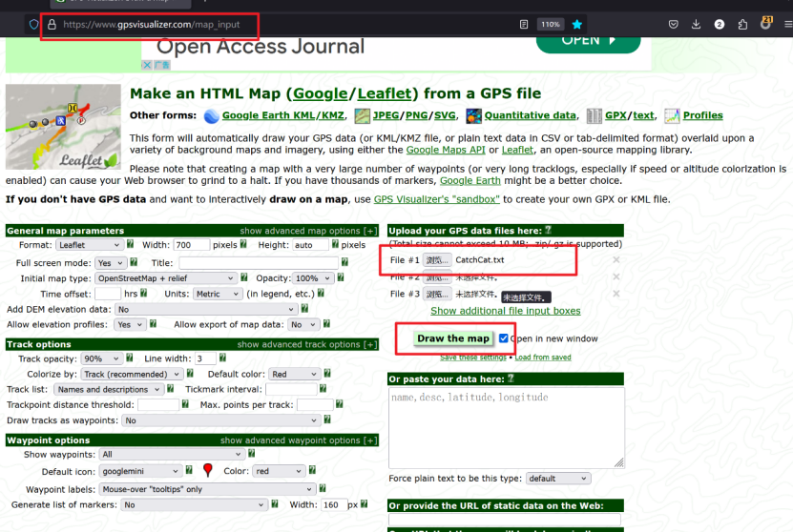The height and width of the screenshot is (532, 793).
Task: Click the File #2 browse button
Action: tap(437, 276)
